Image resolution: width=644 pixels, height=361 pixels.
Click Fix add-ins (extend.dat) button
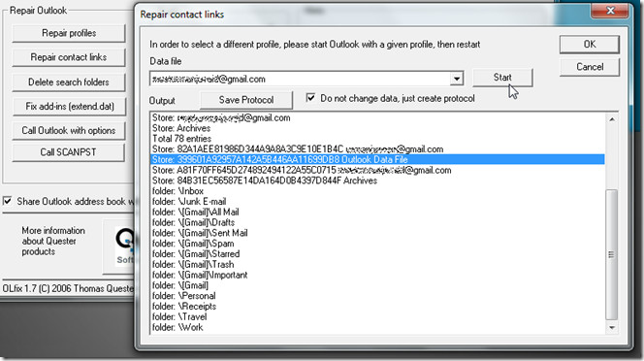coord(69,106)
